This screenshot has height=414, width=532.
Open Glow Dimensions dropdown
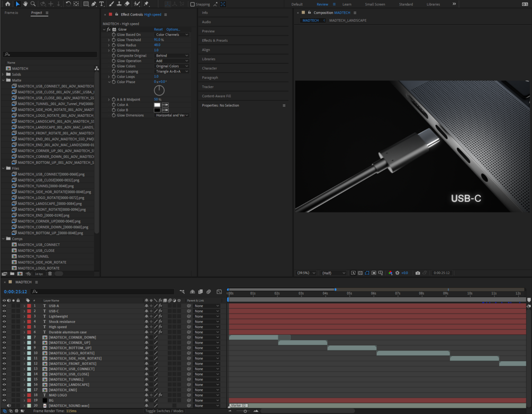172,115
